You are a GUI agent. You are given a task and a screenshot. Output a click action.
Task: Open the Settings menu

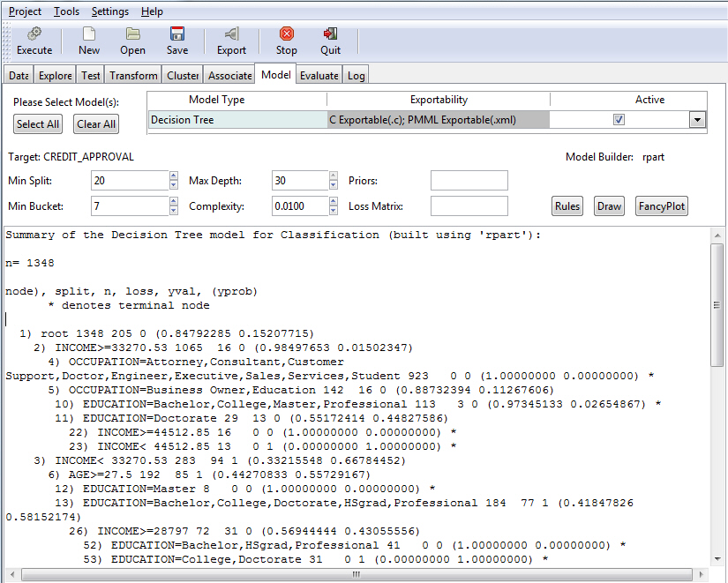110,11
